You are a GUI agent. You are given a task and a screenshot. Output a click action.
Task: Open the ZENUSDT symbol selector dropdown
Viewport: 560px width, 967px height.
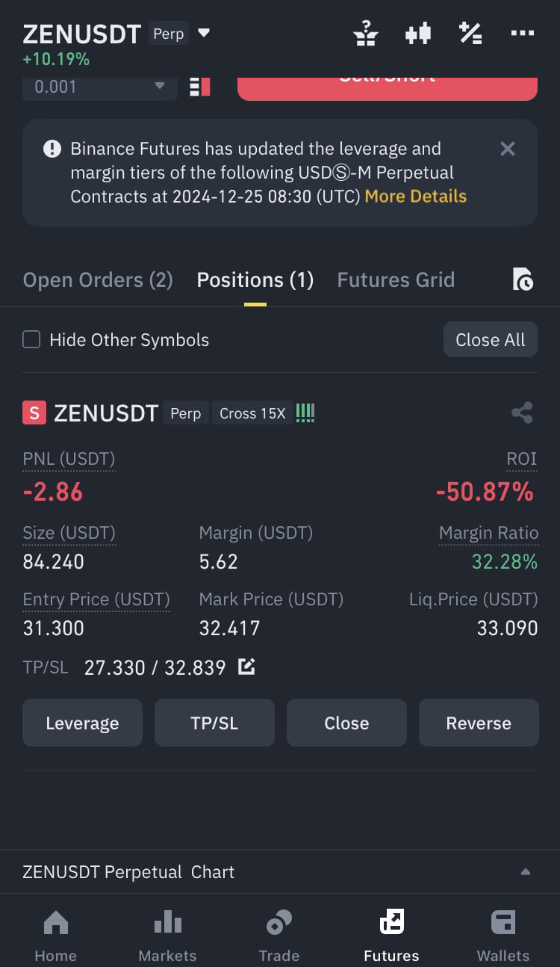pyautogui.click(x=204, y=34)
